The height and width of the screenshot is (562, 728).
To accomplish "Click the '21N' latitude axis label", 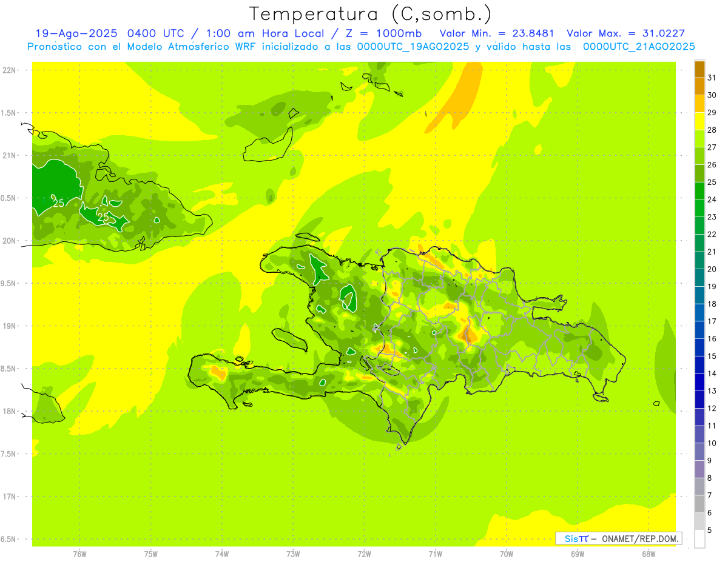I will (x=10, y=155).
